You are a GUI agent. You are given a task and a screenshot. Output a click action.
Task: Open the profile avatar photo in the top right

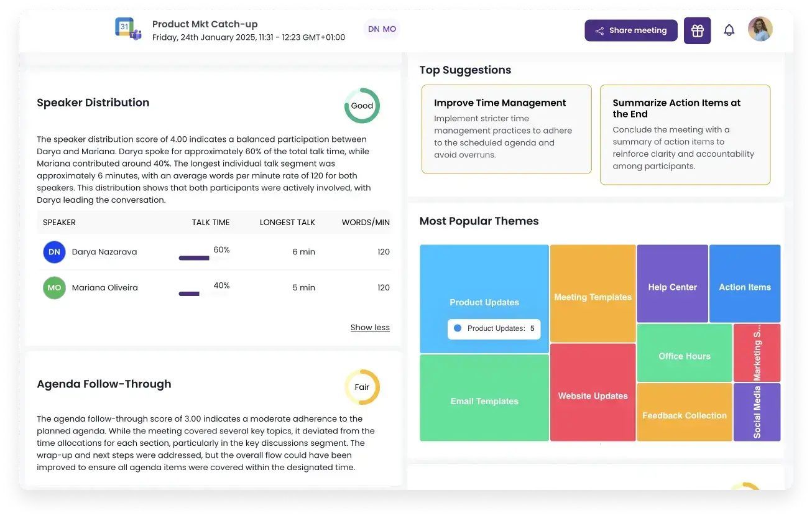click(759, 29)
